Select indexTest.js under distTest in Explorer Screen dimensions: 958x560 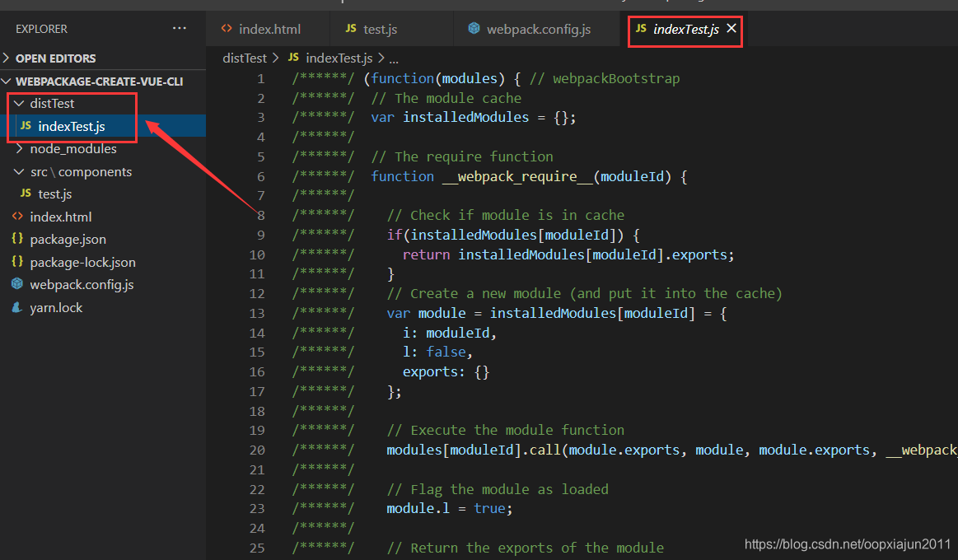point(70,126)
